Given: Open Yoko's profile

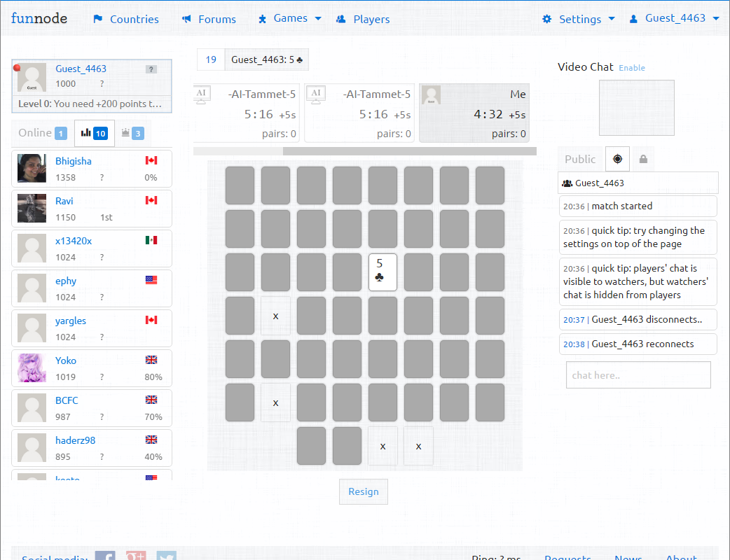Looking at the screenshot, I should coord(66,361).
